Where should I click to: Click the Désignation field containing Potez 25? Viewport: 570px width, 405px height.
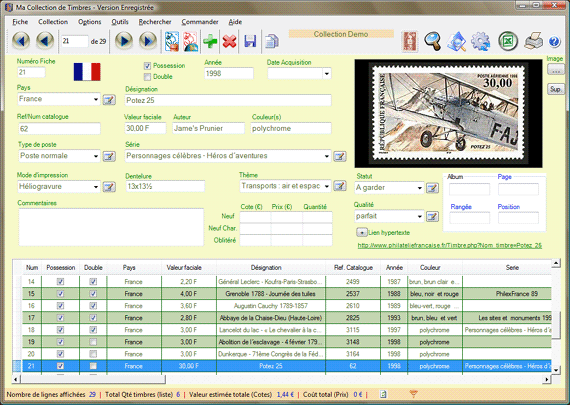click(x=228, y=100)
